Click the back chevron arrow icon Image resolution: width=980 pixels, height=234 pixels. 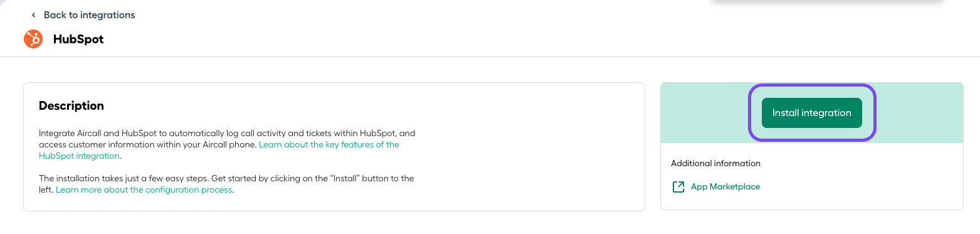[33, 15]
